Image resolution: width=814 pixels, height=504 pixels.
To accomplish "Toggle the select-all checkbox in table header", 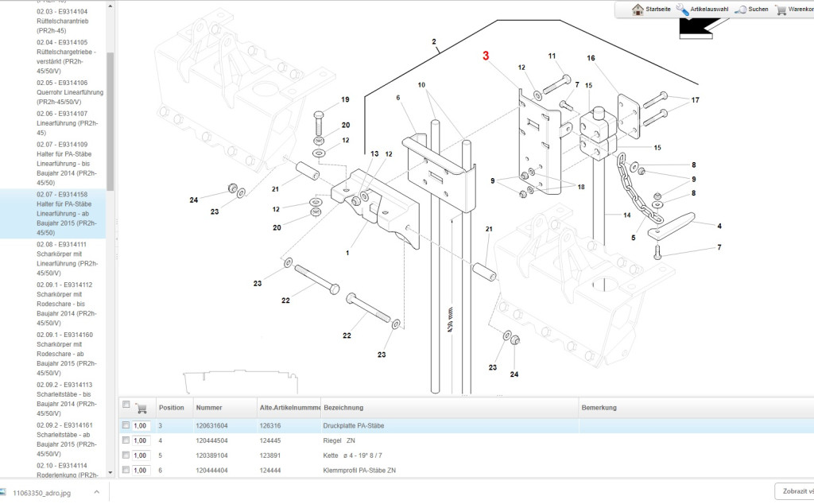I will click(x=126, y=405).
